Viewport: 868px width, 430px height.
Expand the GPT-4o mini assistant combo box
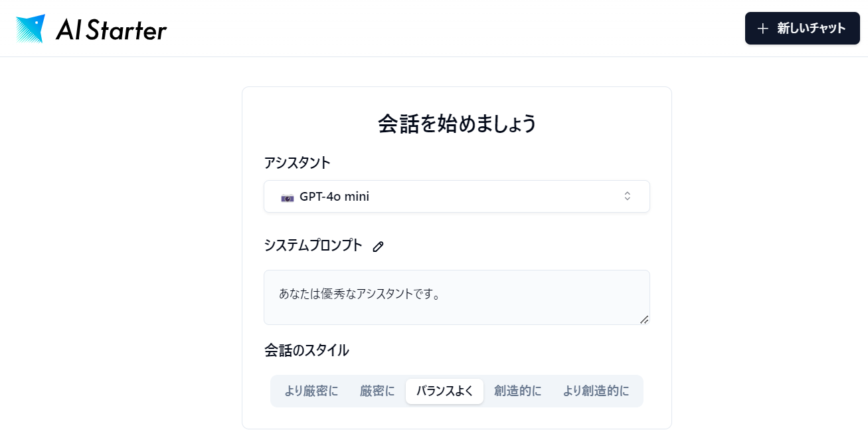pos(456,197)
